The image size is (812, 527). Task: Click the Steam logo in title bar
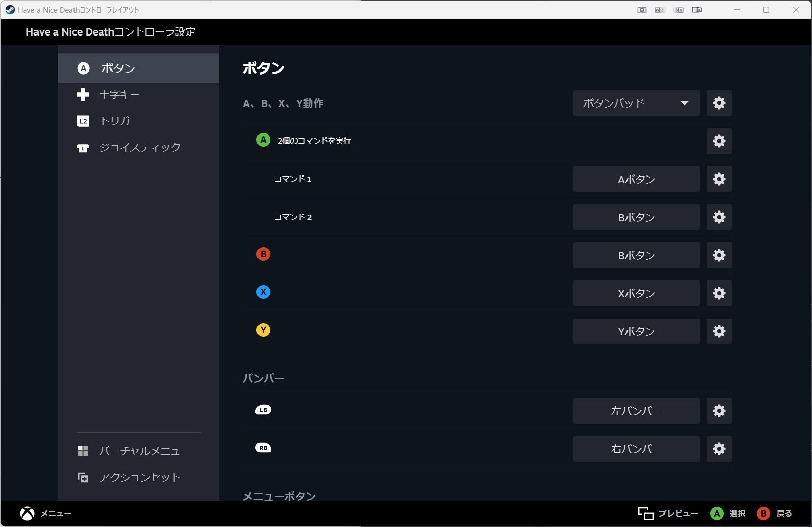click(x=10, y=10)
